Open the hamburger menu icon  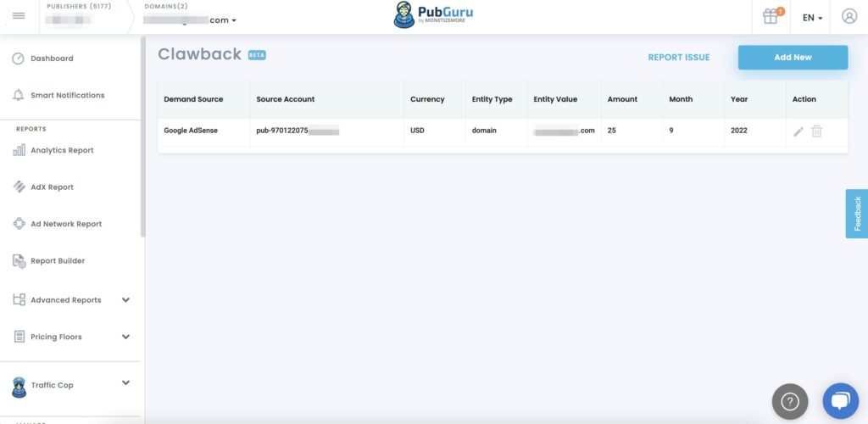click(19, 15)
